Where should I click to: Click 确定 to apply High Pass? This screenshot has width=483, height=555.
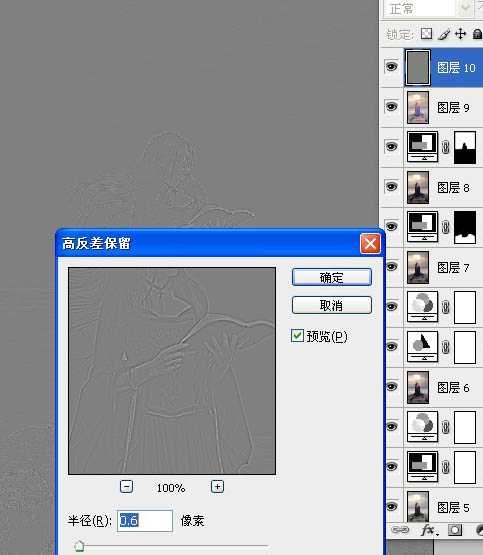pyautogui.click(x=332, y=277)
